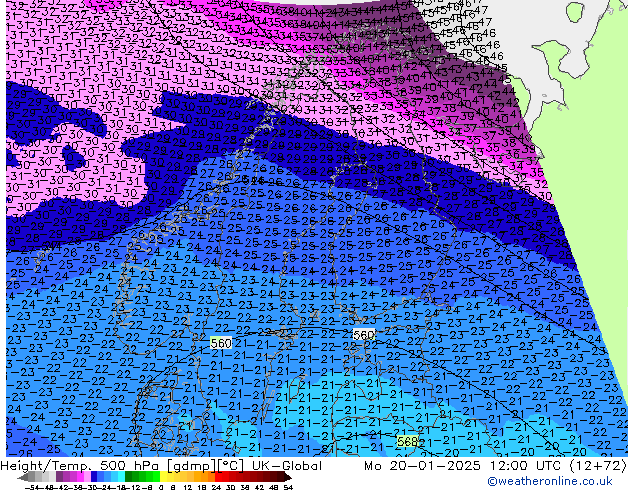Click the gray left arrow of the color scale
The width and height of the screenshot is (634, 490).
point(23,477)
